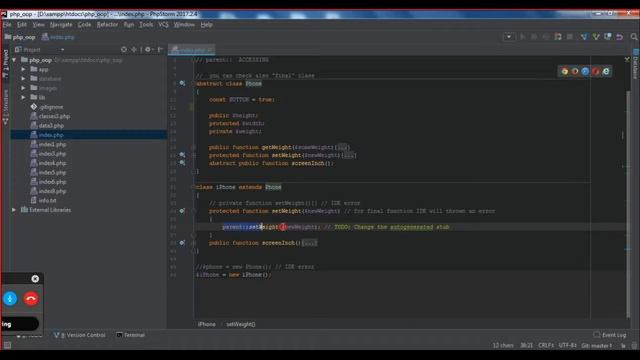Click the Stop icon in toolbar
This screenshot has height=360, width=640.
pos(570,37)
